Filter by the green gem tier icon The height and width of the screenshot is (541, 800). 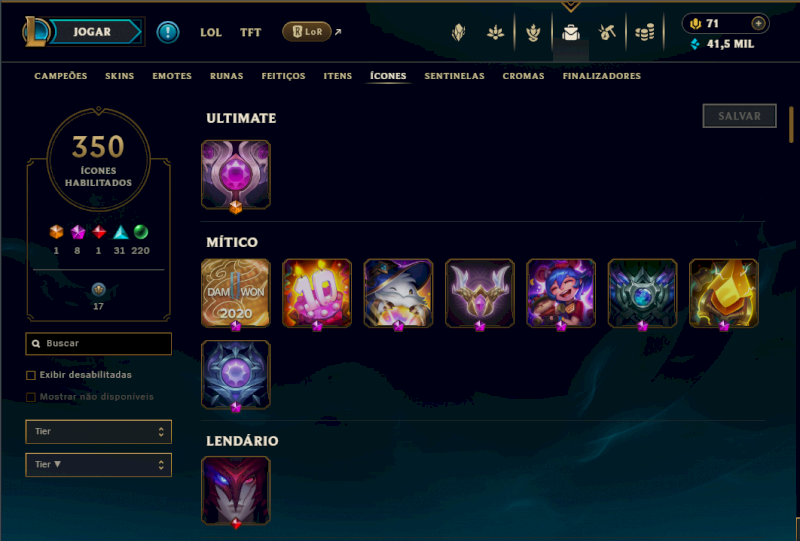(x=141, y=232)
